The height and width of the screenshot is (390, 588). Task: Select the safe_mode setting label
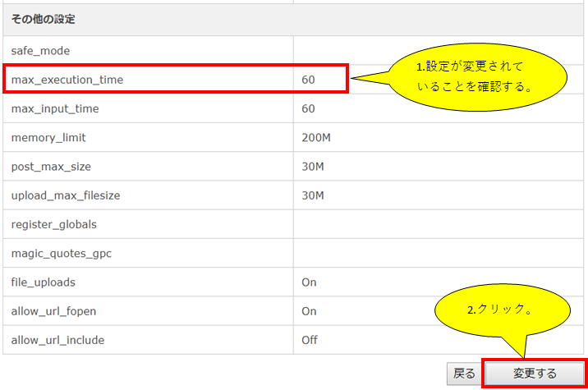click(40, 51)
